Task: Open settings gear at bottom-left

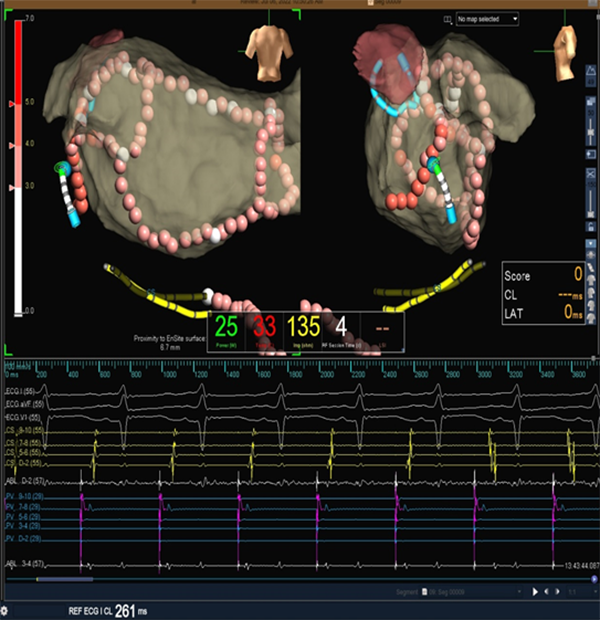Action: click(x=4, y=611)
